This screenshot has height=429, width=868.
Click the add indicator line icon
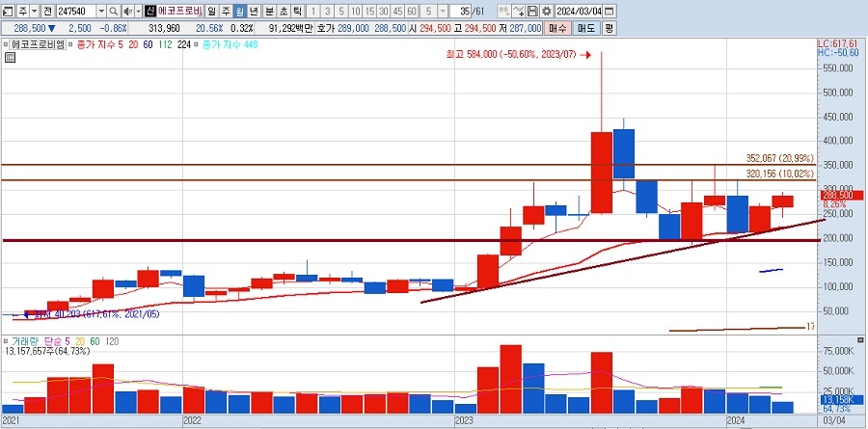click(x=518, y=11)
